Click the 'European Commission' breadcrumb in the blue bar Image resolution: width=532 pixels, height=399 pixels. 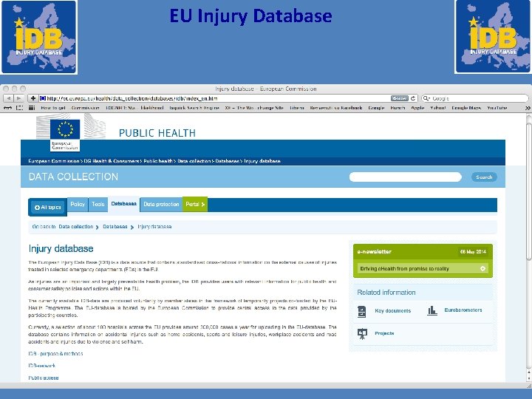tap(54, 161)
